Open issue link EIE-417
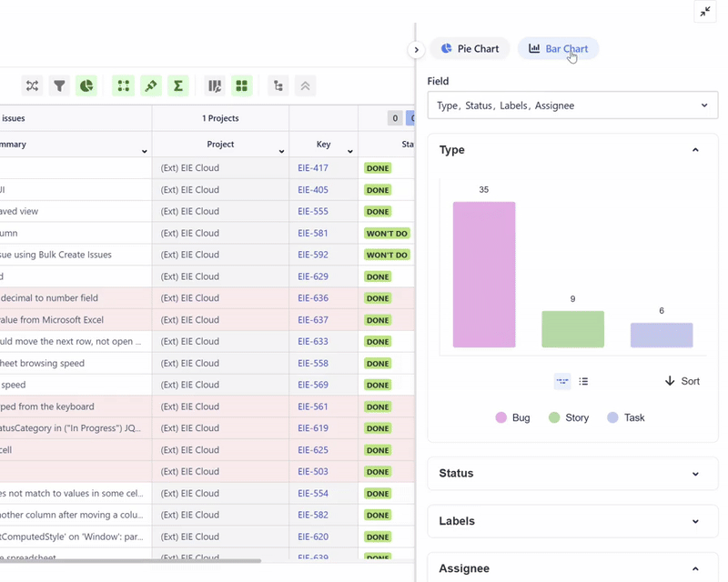This screenshot has width=728, height=582. point(313,168)
